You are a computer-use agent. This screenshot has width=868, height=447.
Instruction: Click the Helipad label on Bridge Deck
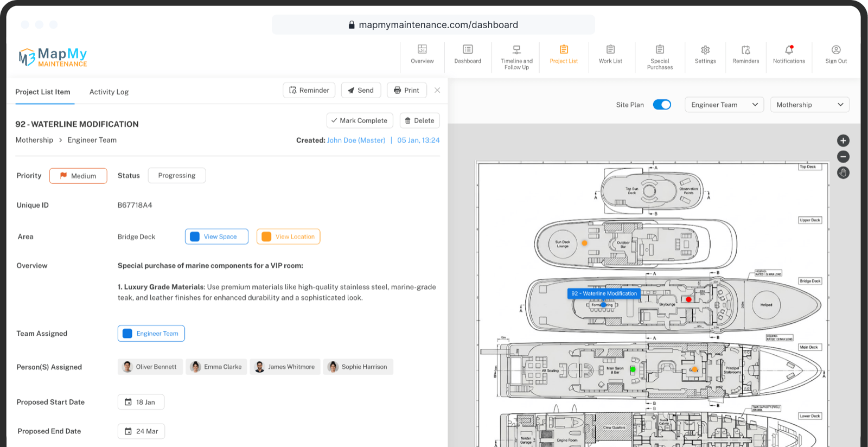click(x=766, y=305)
